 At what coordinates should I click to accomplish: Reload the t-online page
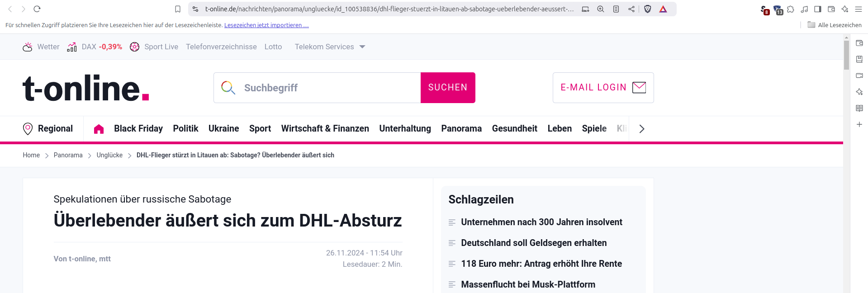point(37,9)
